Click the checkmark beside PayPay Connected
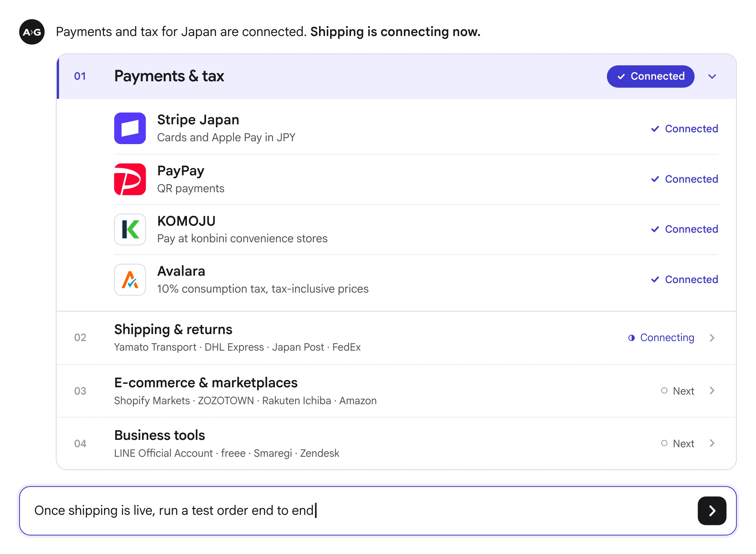 pyautogui.click(x=655, y=179)
